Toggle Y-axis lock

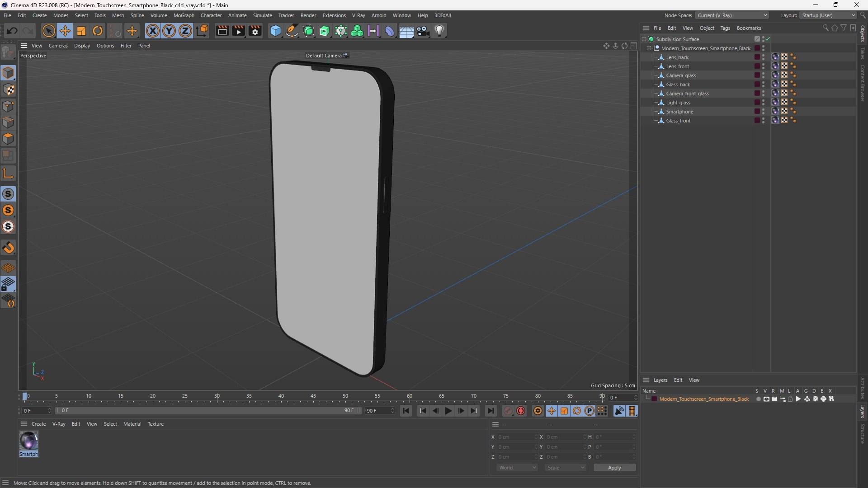click(x=169, y=31)
